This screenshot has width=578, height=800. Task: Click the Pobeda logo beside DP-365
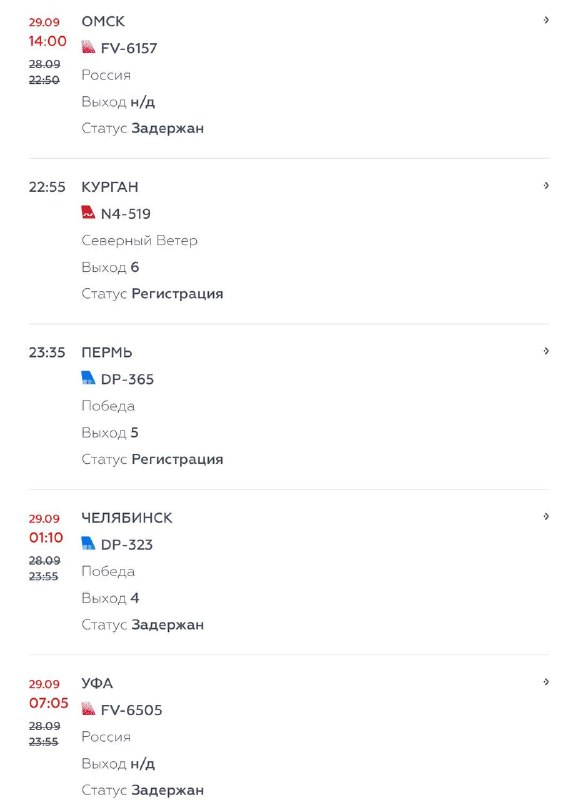pyautogui.click(x=88, y=378)
